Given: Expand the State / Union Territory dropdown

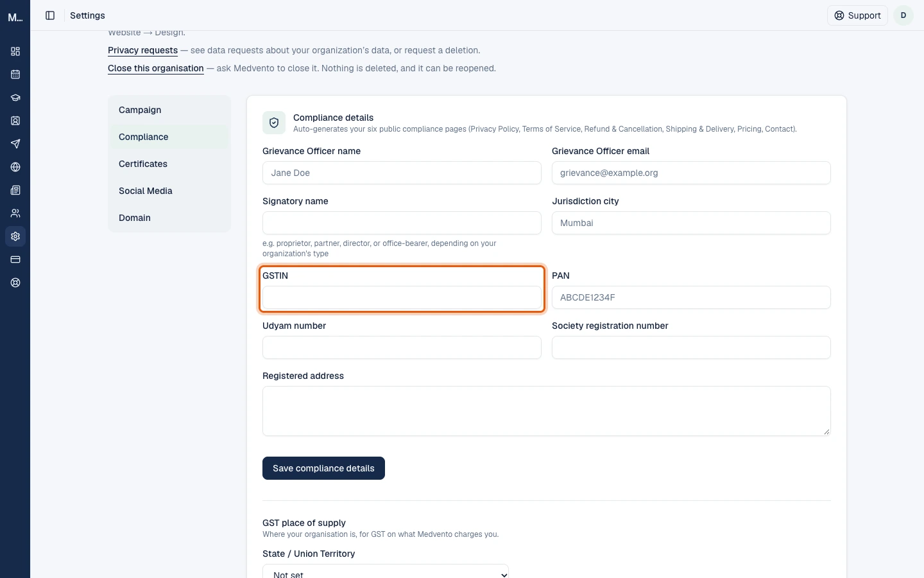Looking at the screenshot, I should click(386, 571).
